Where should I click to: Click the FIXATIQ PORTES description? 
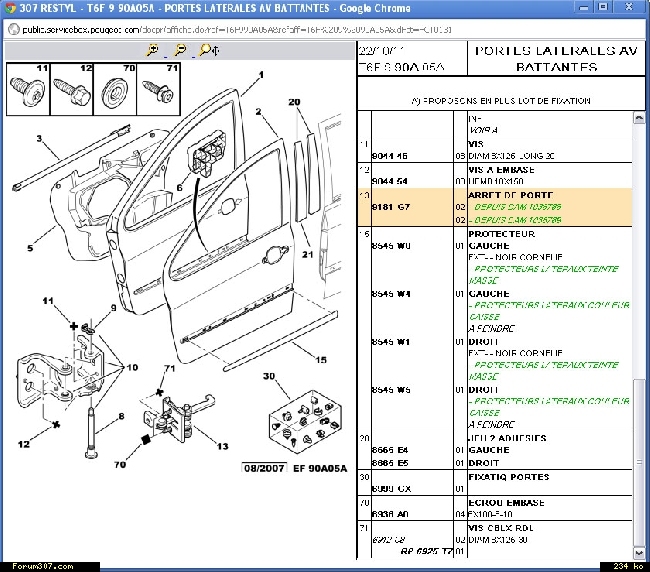(x=509, y=477)
